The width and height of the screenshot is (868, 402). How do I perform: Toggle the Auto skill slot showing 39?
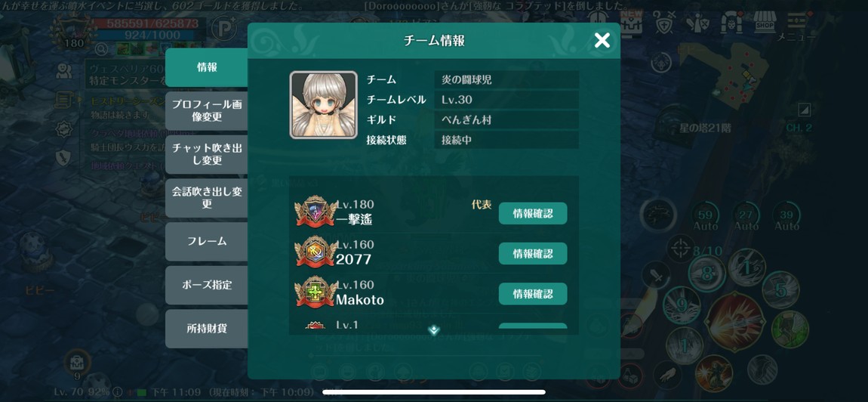786,215
